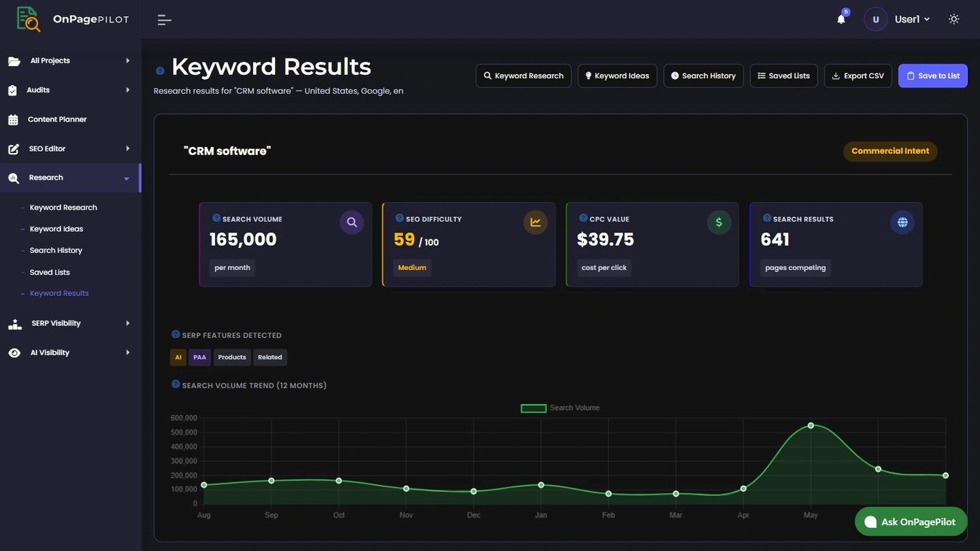This screenshot has width=980, height=551.
Task: Open the notifications bell
Action: pos(841,19)
